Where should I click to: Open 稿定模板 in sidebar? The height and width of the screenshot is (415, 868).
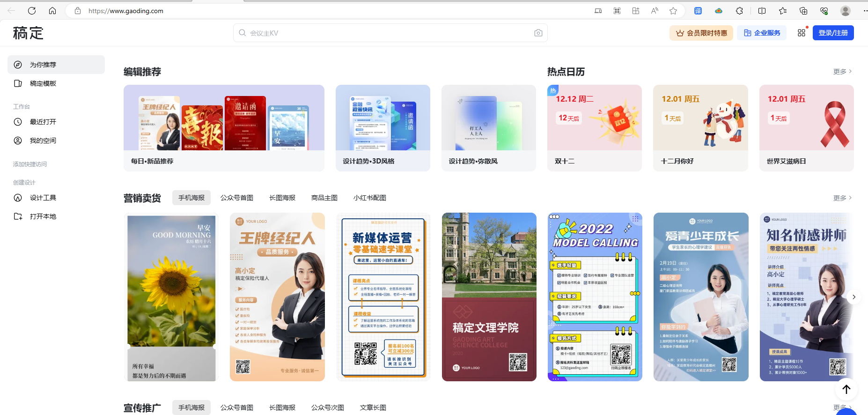[x=56, y=83]
